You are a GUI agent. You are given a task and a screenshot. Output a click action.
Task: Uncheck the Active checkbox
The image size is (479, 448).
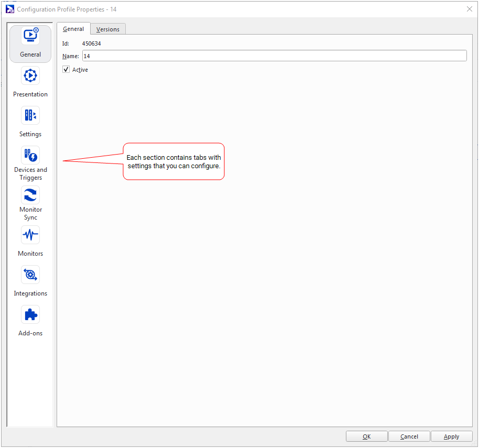pyautogui.click(x=66, y=70)
